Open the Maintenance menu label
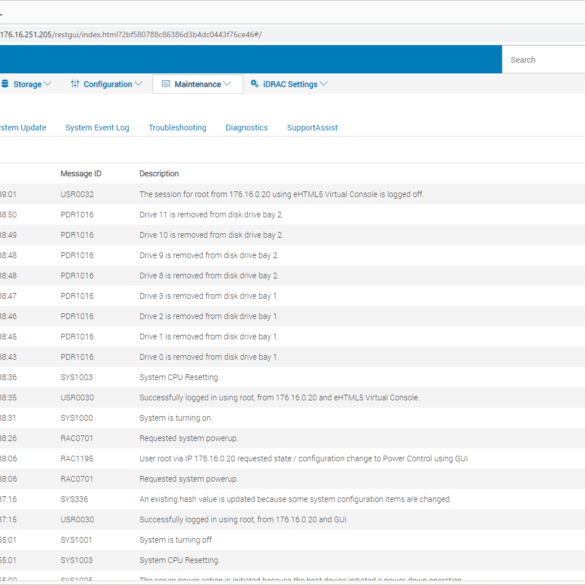This screenshot has height=585, width=585. pyautogui.click(x=198, y=84)
